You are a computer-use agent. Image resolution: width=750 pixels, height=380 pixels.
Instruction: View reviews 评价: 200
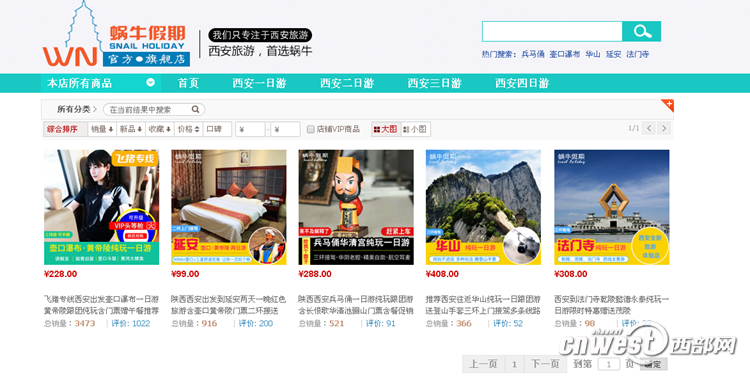pos(256,324)
